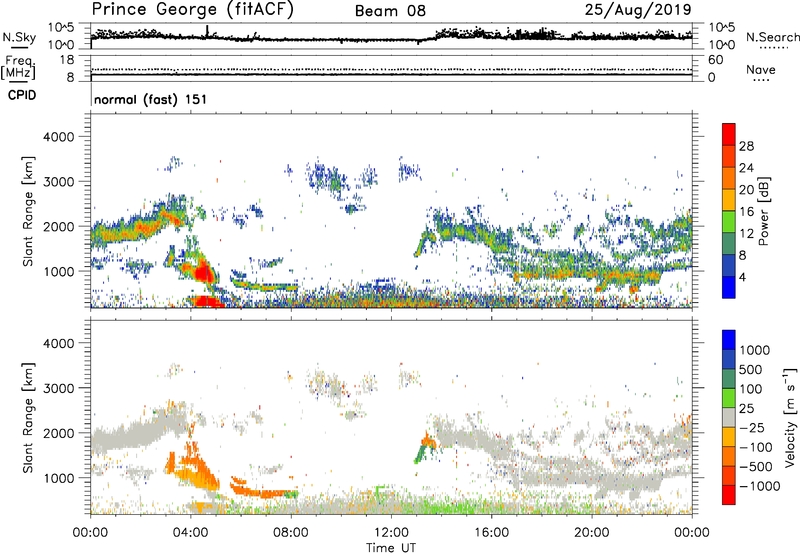The width and height of the screenshot is (800, 554).
Task: Click the 'Beam 08' label
Action: coord(390,11)
